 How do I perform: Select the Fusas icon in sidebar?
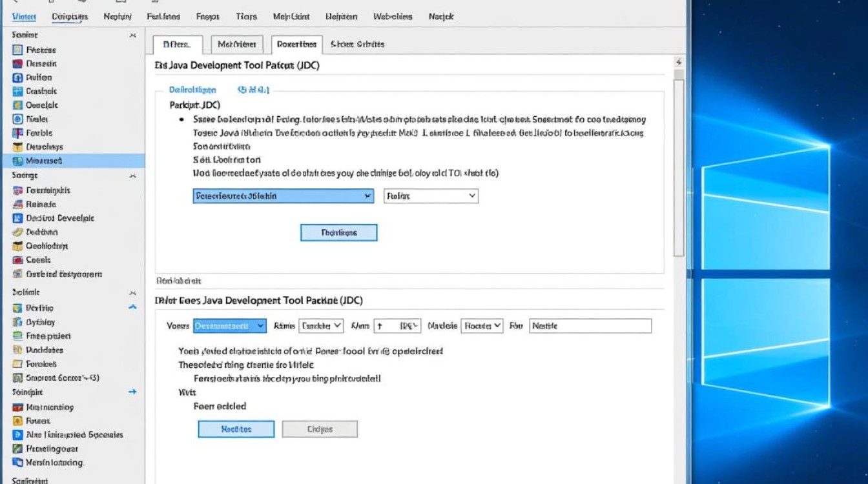pos(17,421)
